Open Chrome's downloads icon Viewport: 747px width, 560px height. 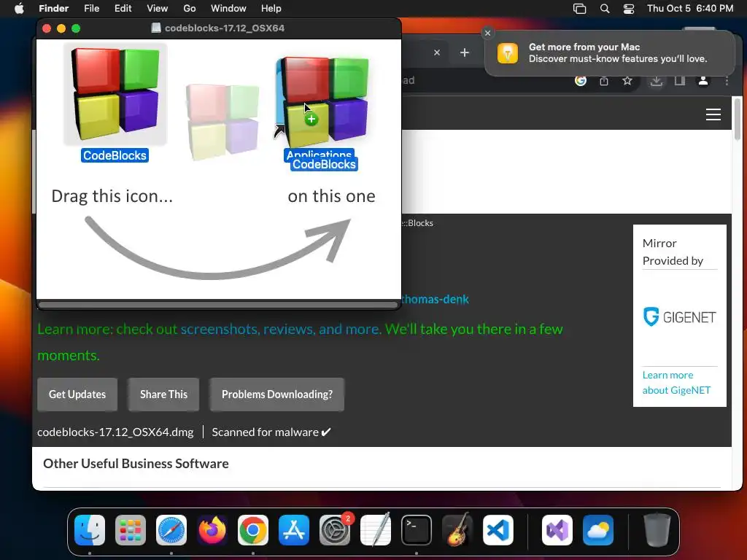[x=657, y=81]
